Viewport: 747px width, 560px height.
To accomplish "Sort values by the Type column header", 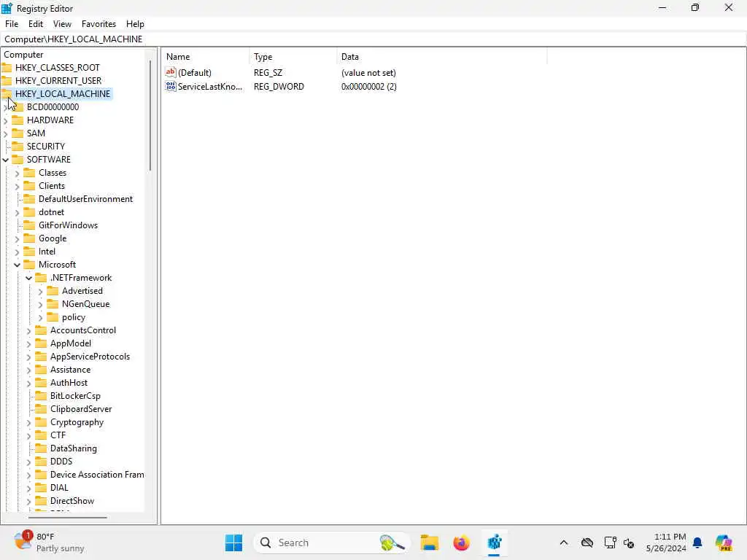I will click(x=293, y=57).
